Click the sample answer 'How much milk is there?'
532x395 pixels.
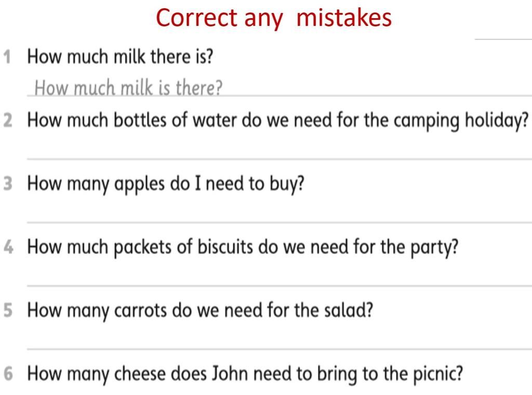128,87
